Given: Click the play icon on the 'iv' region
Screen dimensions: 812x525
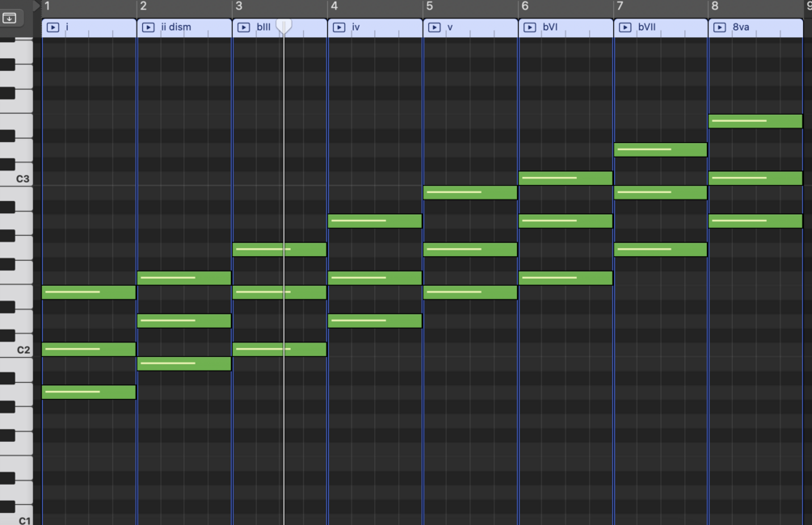Looking at the screenshot, I should coord(339,27).
